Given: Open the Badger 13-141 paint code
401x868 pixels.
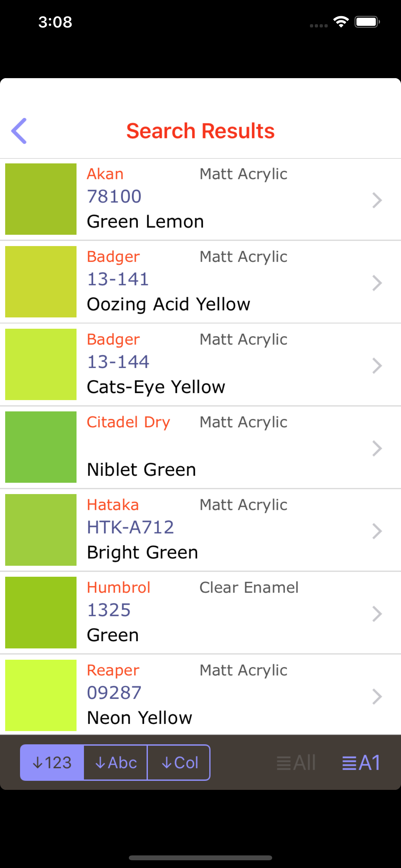Looking at the screenshot, I should 118,279.
